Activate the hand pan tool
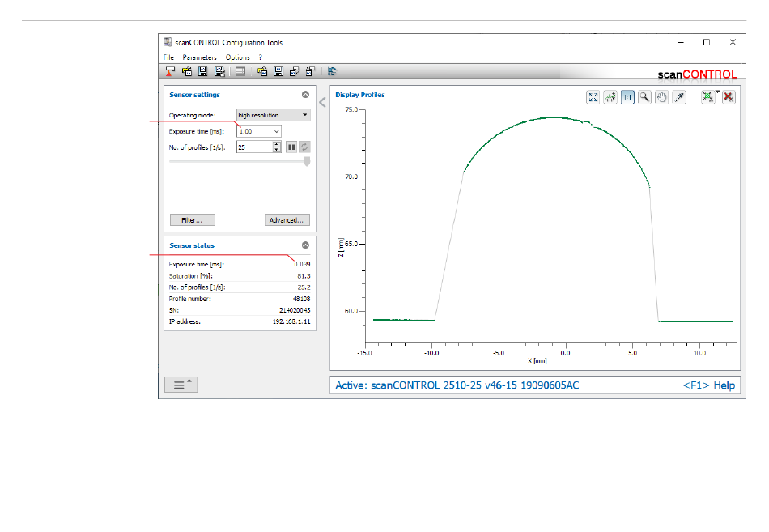Viewport: 769px width, 532px height. 661,97
